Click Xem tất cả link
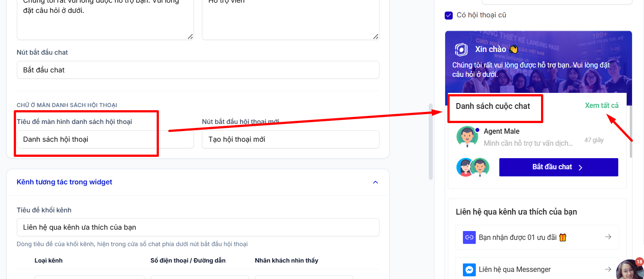644x279 pixels. [x=601, y=105]
